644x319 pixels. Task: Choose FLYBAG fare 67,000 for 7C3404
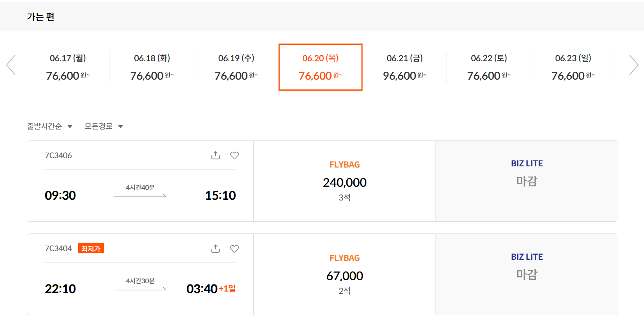point(344,274)
